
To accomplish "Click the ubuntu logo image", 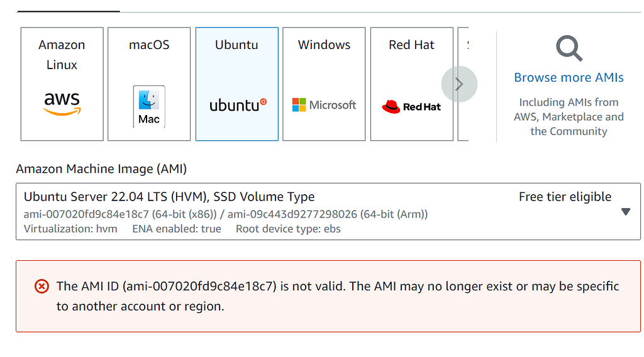I will coord(238,105).
